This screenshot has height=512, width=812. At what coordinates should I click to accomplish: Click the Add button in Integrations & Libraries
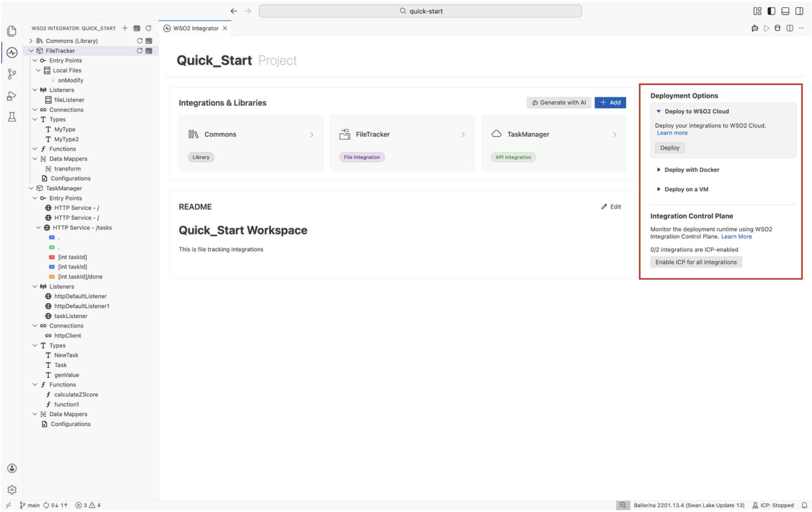(x=610, y=103)
